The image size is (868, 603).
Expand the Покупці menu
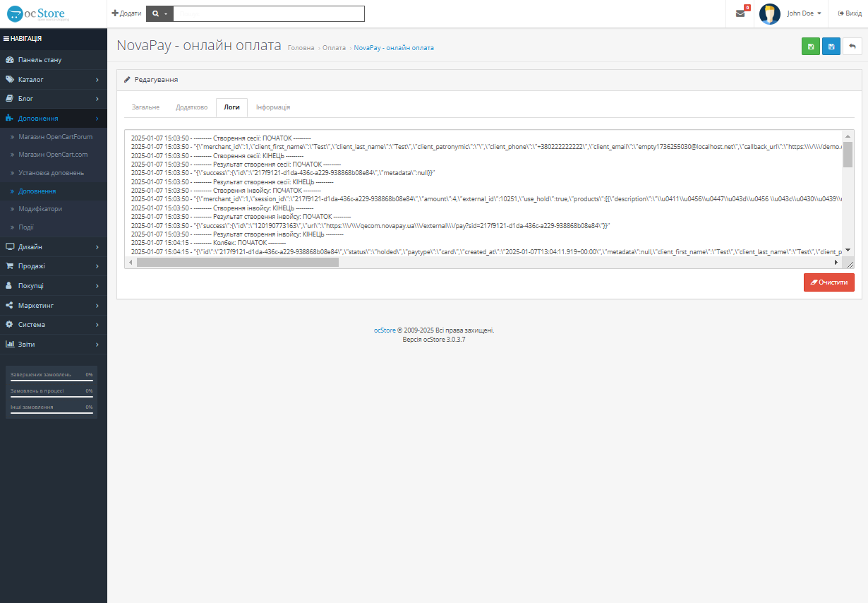click(x=54, y=286)
